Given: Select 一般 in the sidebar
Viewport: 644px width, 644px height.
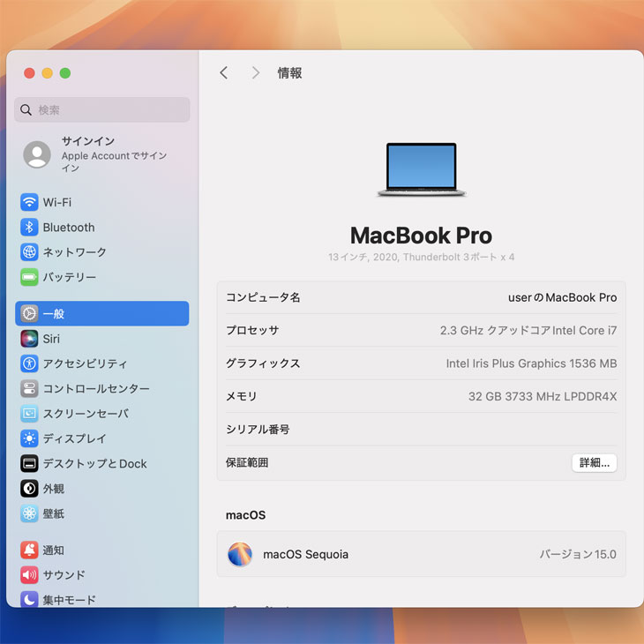Looking at the screenshot, I should [x=101, y=313].
